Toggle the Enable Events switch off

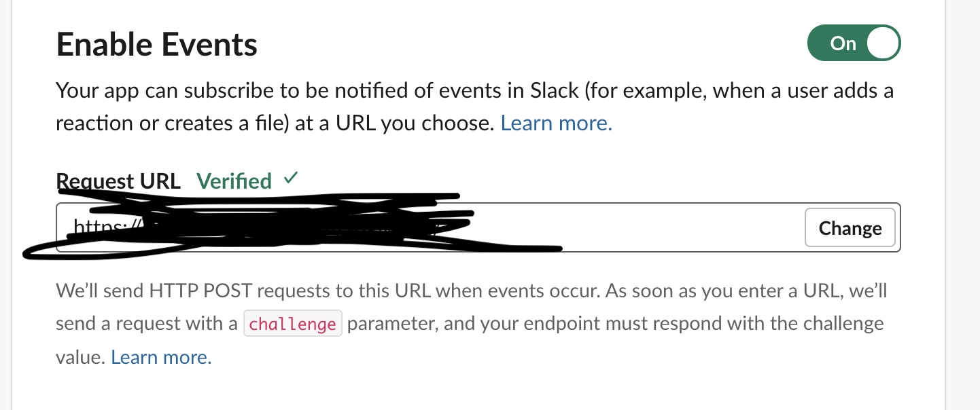pyautogui.click(x=854, y=43)
